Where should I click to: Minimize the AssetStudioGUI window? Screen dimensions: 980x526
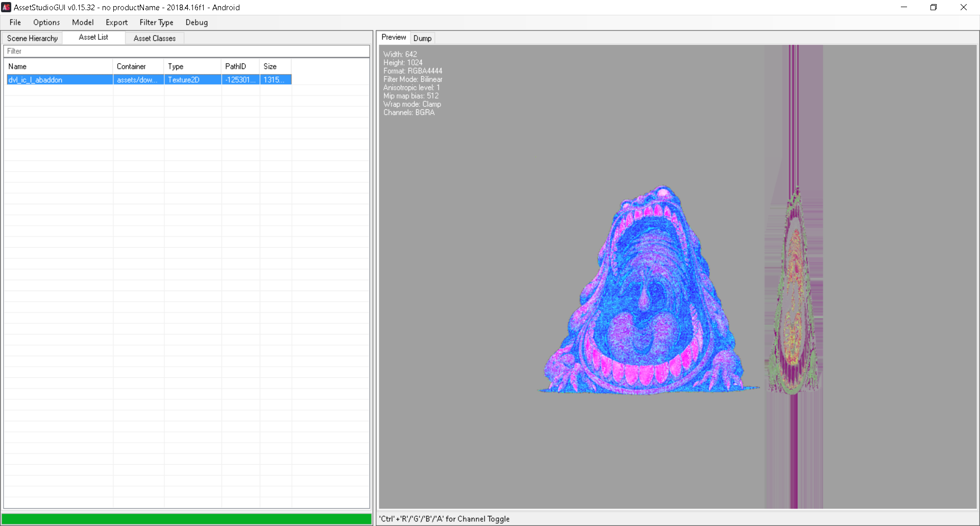pyautogui.click(x=904, y=7)
